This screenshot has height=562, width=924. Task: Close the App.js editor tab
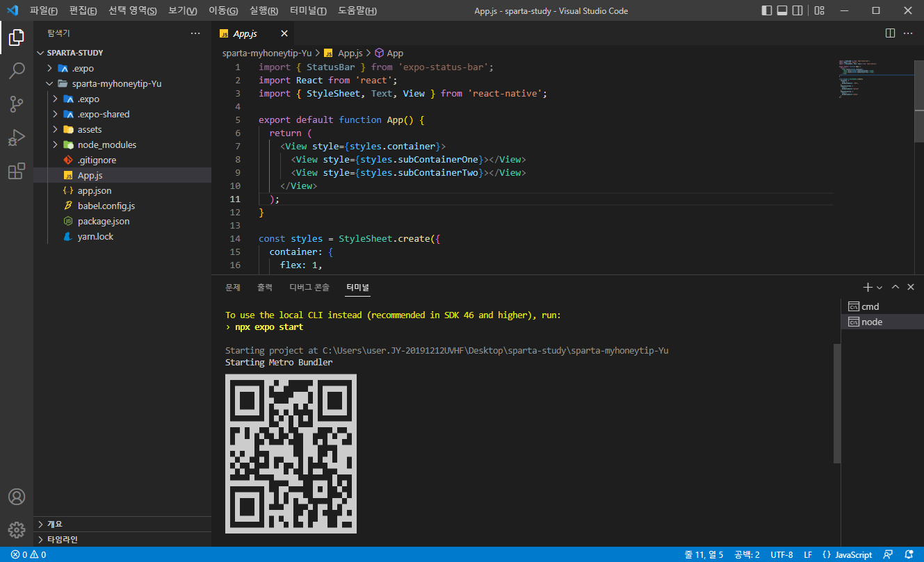(284, 33)
